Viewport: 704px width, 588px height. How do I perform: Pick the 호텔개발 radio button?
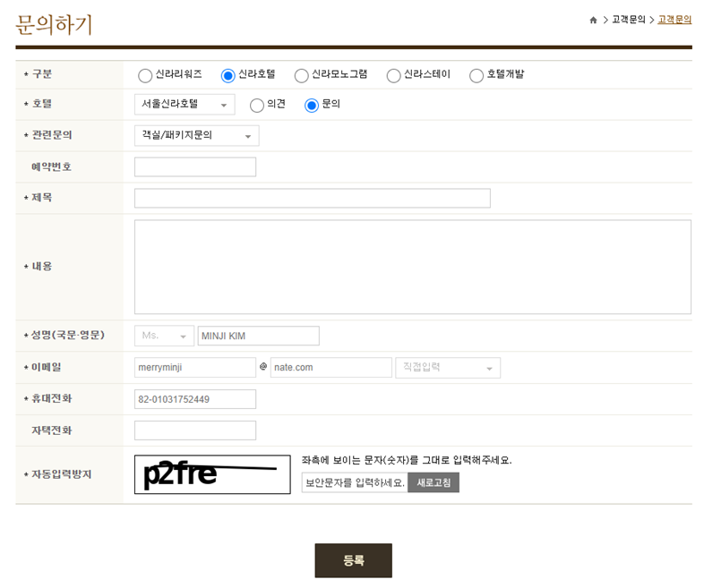[476, 76]
